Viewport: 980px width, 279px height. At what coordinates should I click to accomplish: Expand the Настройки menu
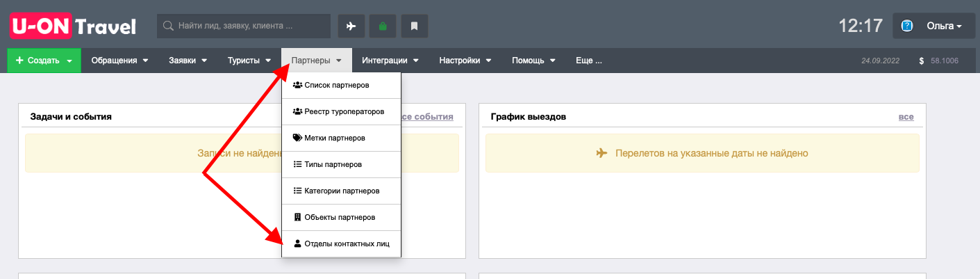pos(465,61)
